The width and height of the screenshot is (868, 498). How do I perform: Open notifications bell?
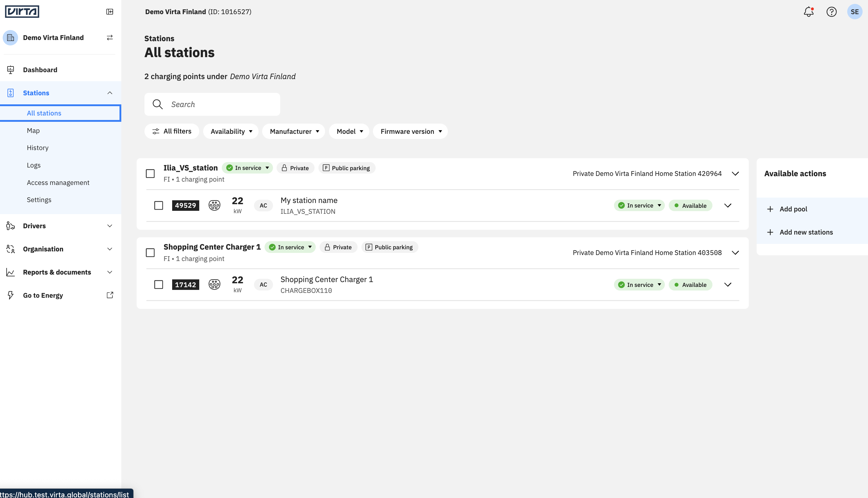coord(808,12)
